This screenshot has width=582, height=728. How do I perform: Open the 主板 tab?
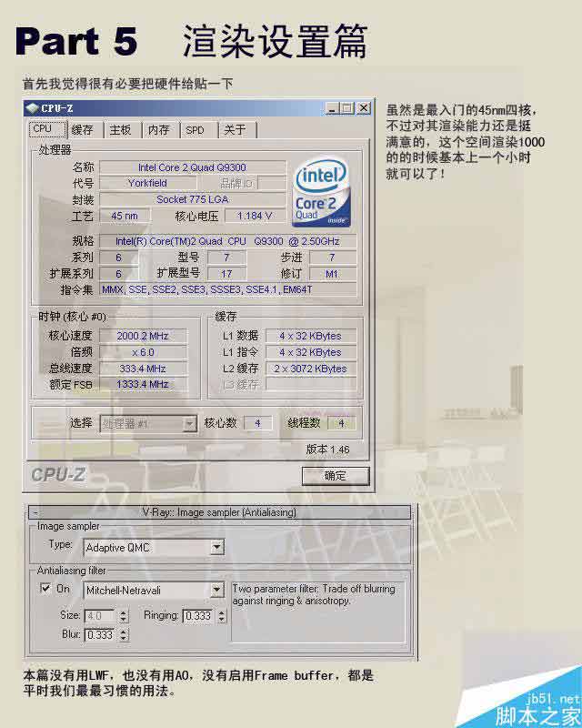pyautogui.click(x=121, y=130)
